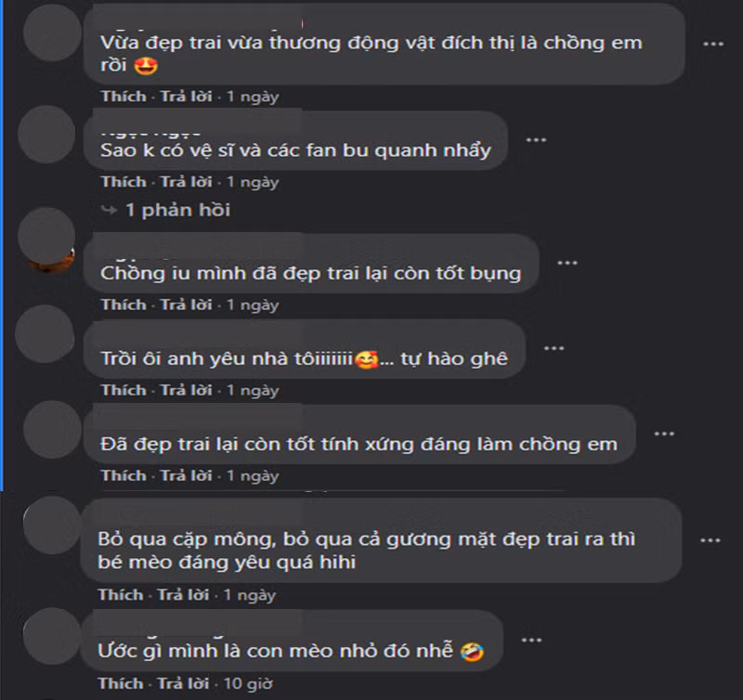Click '1 ngày' timestamp under 'Trời ôi anh yêu' comment
743x700 pixels.
pyautogui.click(x=253, y=390)
